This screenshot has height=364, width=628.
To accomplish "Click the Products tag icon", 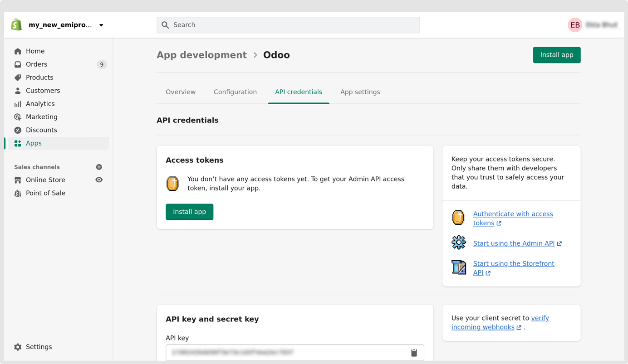I will [18, 78].
